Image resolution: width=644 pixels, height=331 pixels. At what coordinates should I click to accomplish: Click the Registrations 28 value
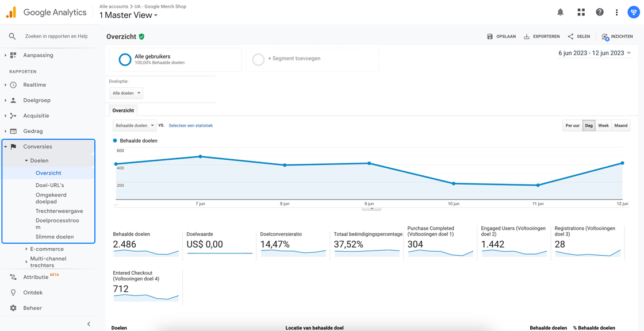tap(560, 244)
